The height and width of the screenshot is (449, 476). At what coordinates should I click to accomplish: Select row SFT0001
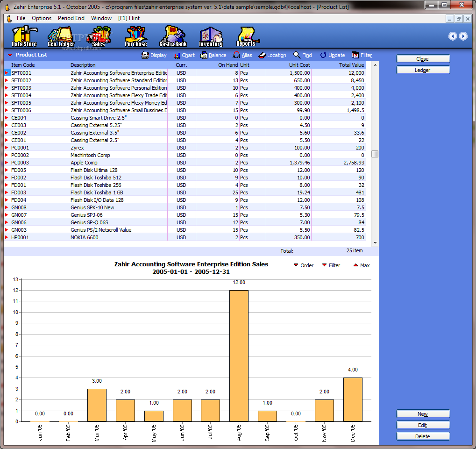point(185,73)
